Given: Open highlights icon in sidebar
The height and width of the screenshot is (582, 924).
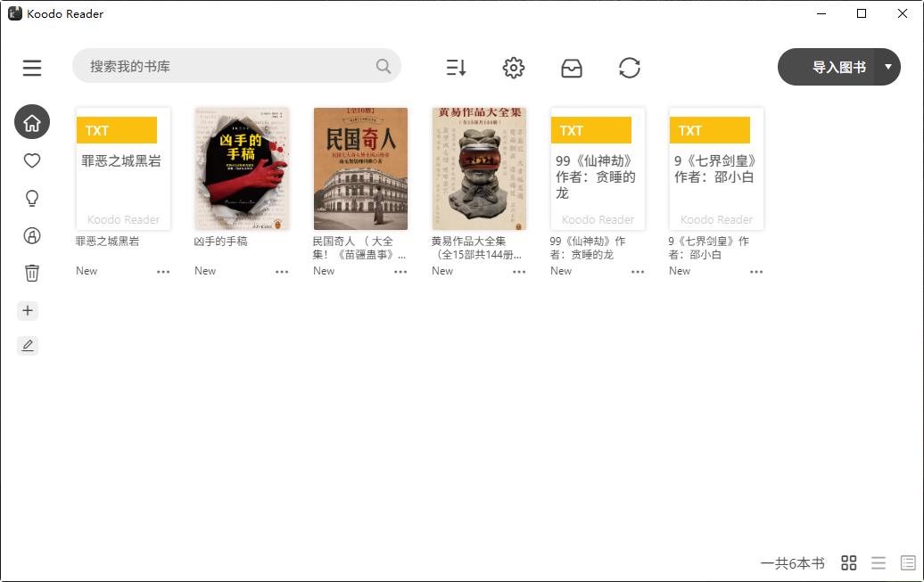Looking at the screenshot, I should click(x=32, y=235).
